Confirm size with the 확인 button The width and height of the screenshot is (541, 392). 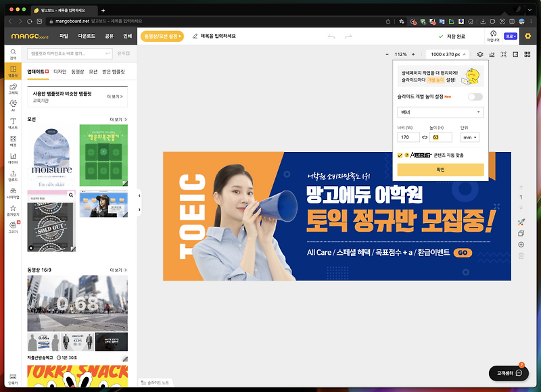pos(440,170)
